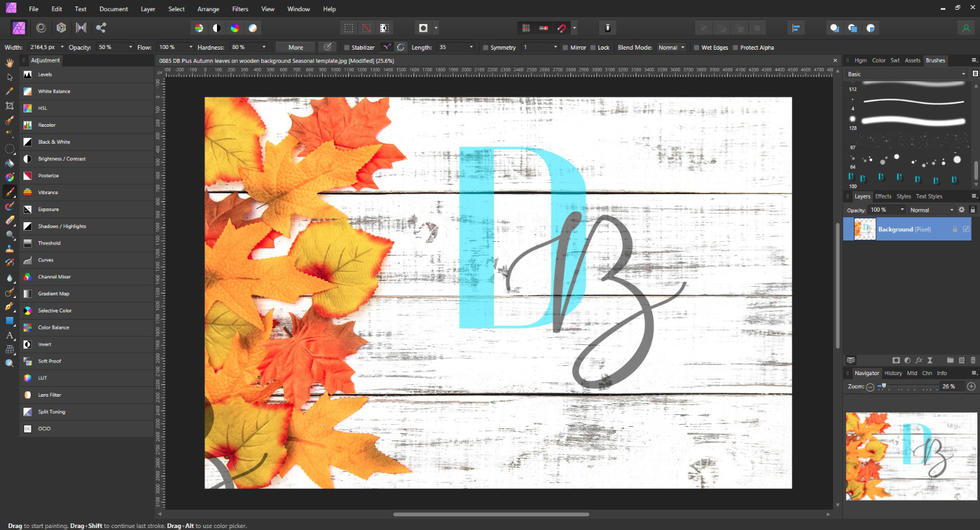Screen dimensions: 980x530
Task: Click the magnet snapping icon in toolbar
Action: tap(561, 27)
